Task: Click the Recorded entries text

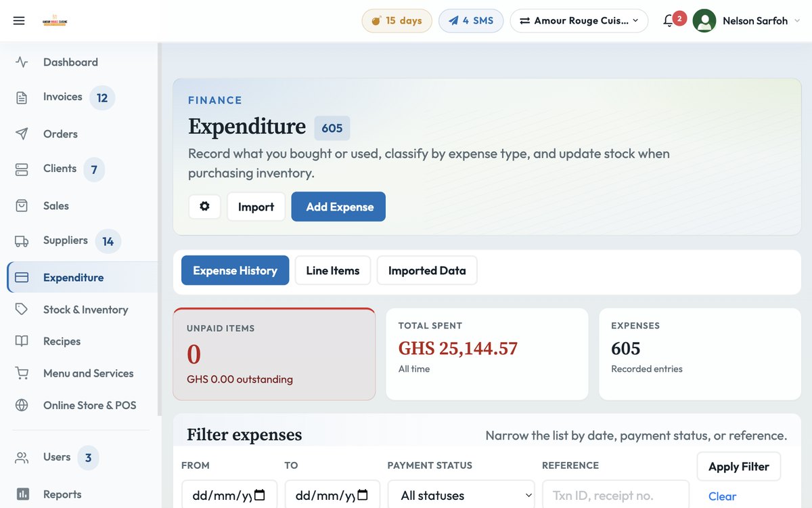Action: coord(647,369)
